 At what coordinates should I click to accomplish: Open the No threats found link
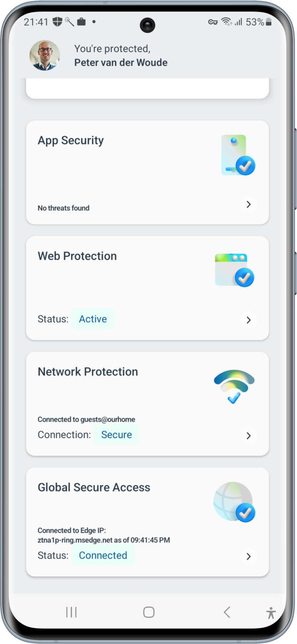[x=63, y=208]
